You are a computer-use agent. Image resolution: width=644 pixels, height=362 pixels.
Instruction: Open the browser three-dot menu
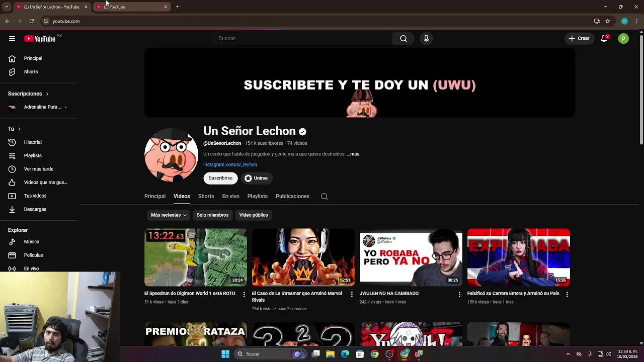[x=637, y=21]
